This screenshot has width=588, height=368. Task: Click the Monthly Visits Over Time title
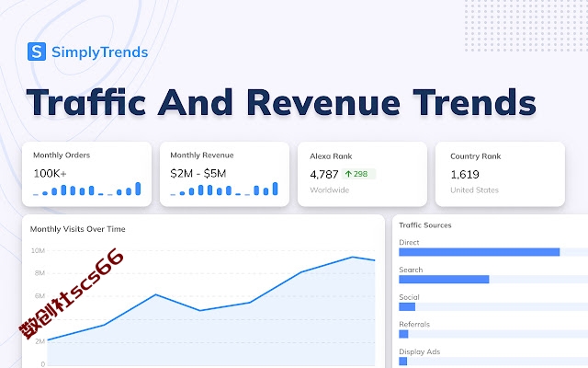77,229
